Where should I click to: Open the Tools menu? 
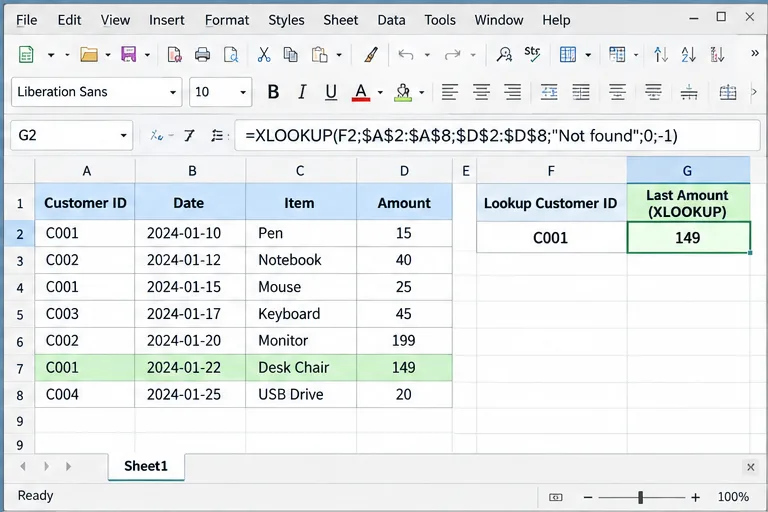[x=440, y=20]
